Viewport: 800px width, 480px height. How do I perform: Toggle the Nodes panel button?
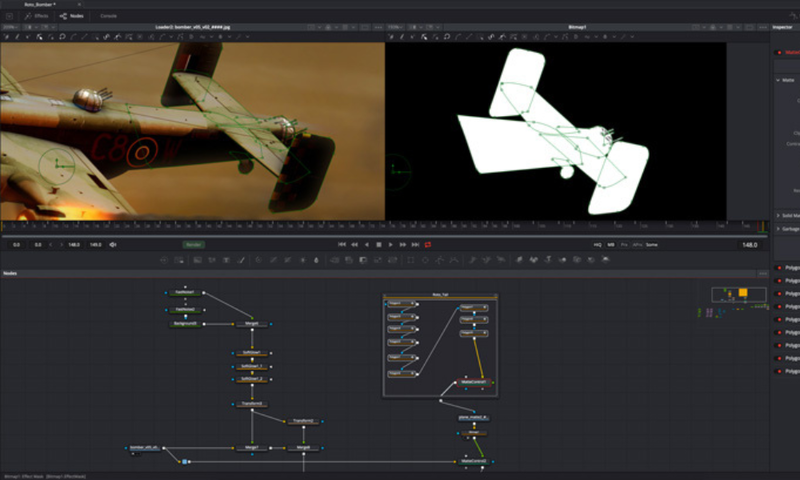click(71, 16)
